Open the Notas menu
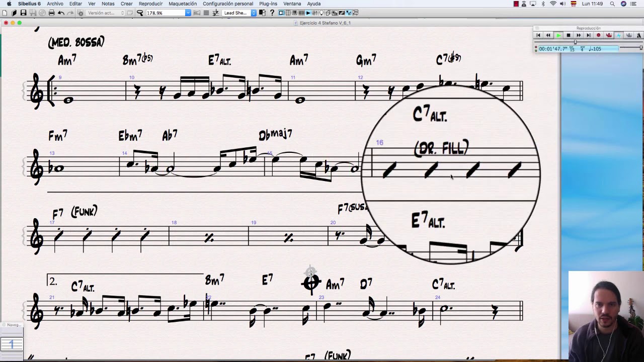The height and width of the screenshot is (362, 644). click(x=108, y=4)
